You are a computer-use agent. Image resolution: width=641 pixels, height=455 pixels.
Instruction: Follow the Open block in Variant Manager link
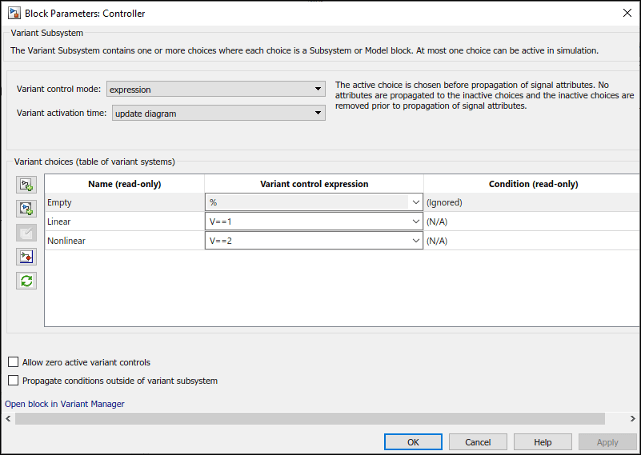[65, 404]
